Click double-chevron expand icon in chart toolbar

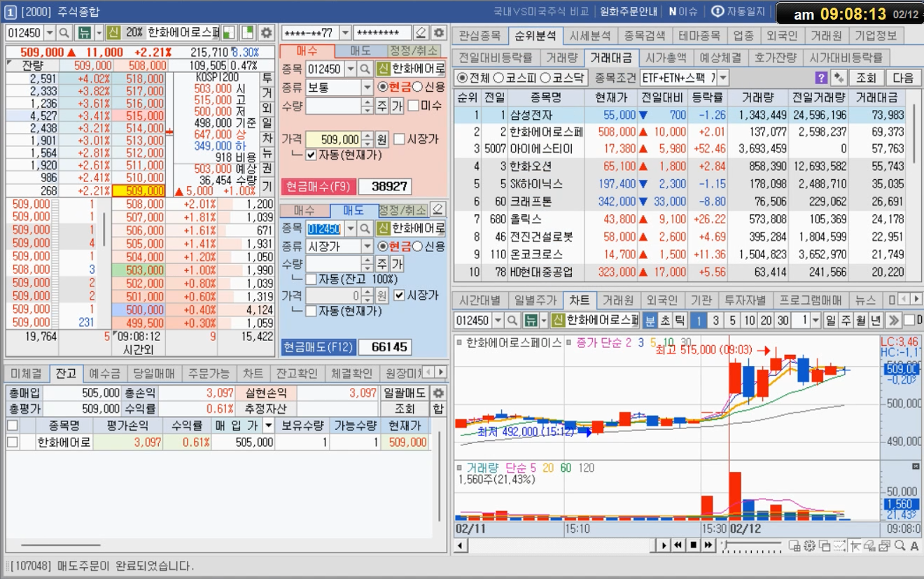coord(892,320)
